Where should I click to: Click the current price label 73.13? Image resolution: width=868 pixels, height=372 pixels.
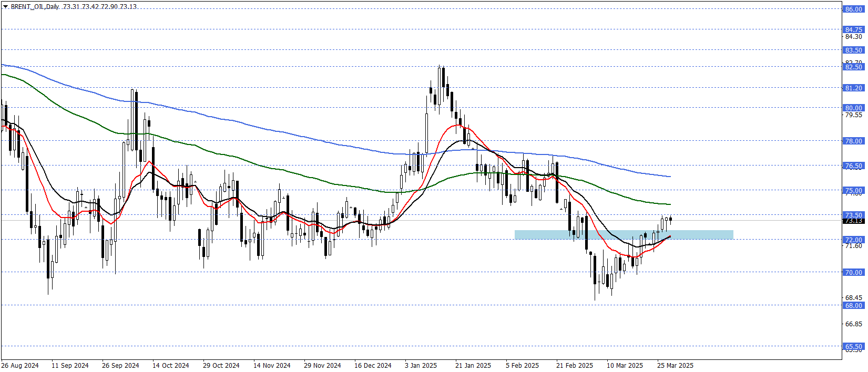[854, 221]
